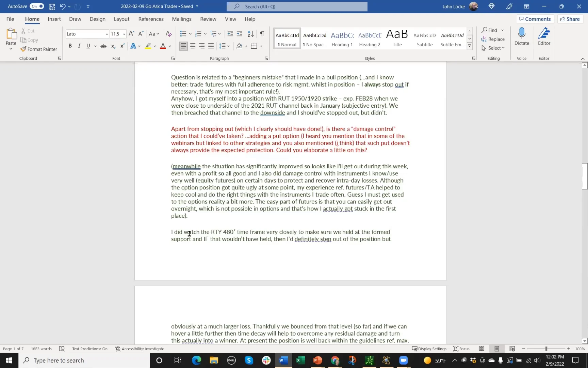Toggle Italic formatting
Screen dimensions: 588x368
[79, 46]
